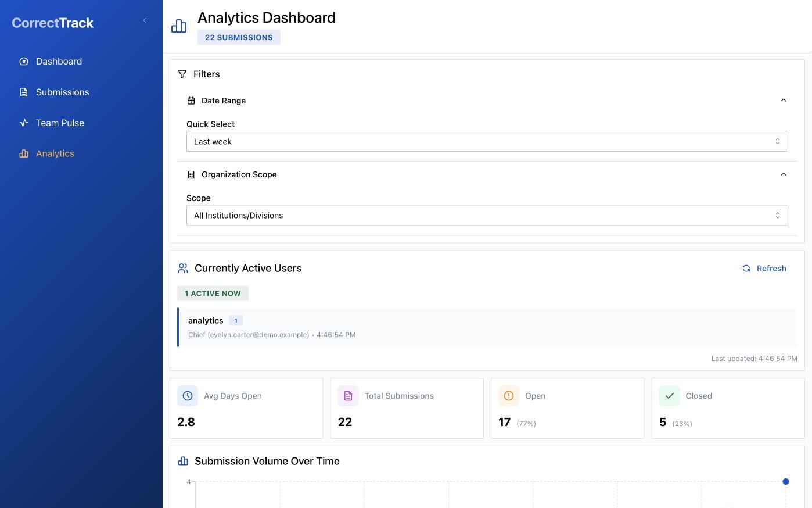Click the 1 ACTIVE NOW badge
Image resolution: width=812 pixels, height=508 pixels.
pos(213,294)
